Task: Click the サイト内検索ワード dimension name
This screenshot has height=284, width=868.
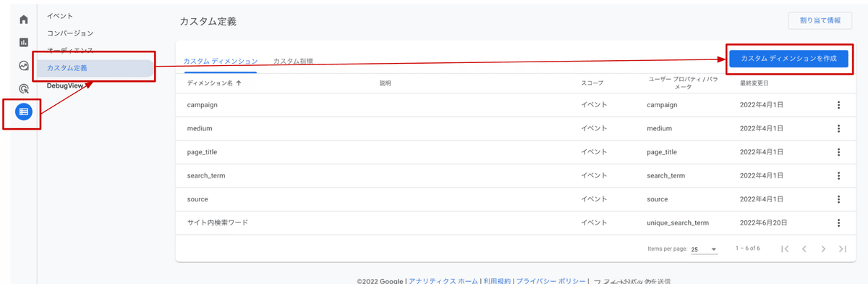Action: 217,223
